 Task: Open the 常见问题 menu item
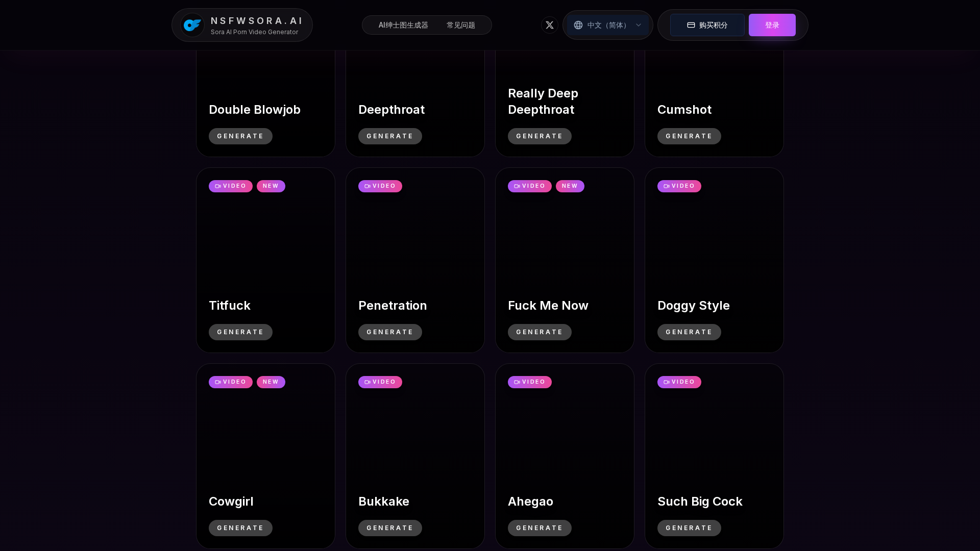coord(461,25)
